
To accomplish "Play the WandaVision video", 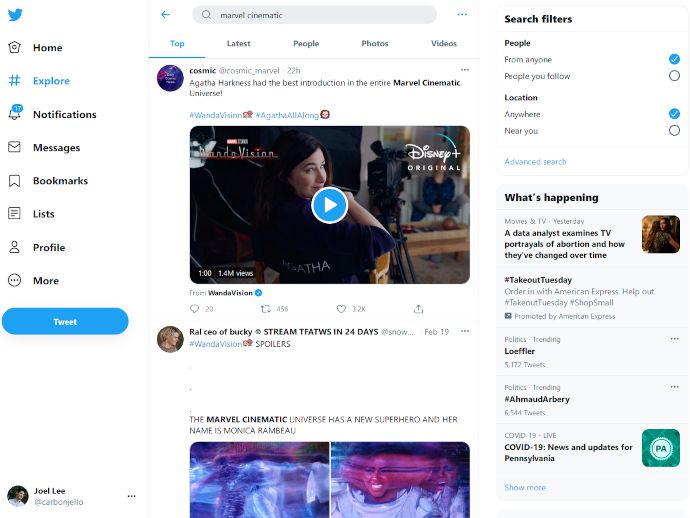I will point(330,205).
